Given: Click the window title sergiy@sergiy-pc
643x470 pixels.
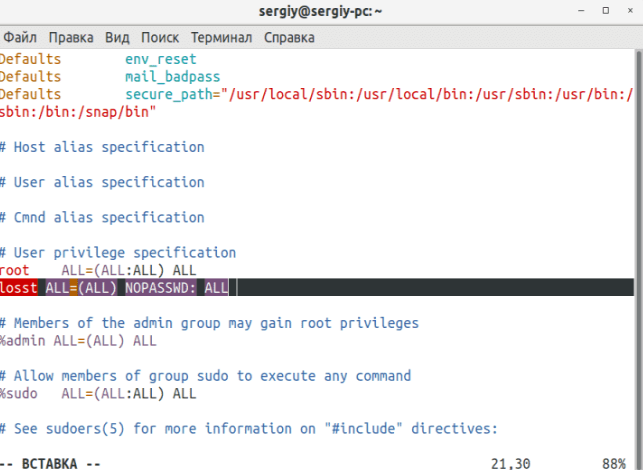Looking at the screenshot, I should click(321, 12).
